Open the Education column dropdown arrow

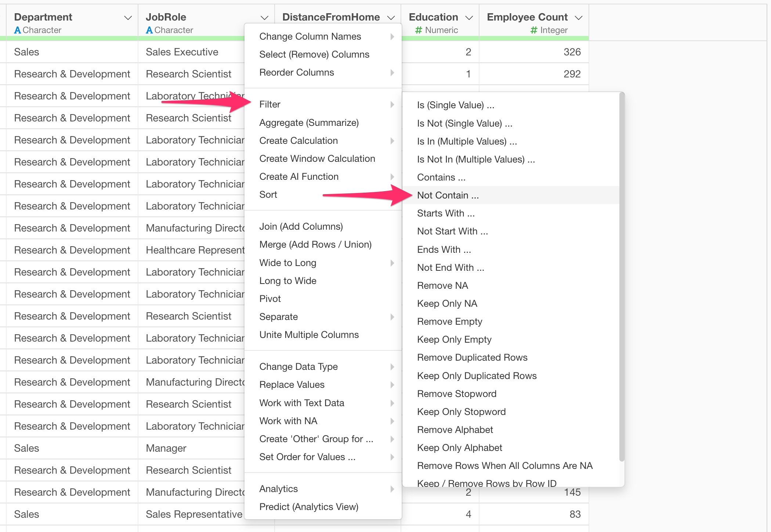(x=469, y=18)
